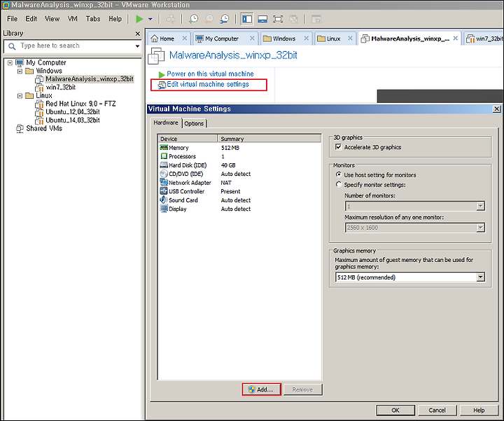Open the View menu
Image resolution: width=504 pixels, height=421 pixels.
52,19
